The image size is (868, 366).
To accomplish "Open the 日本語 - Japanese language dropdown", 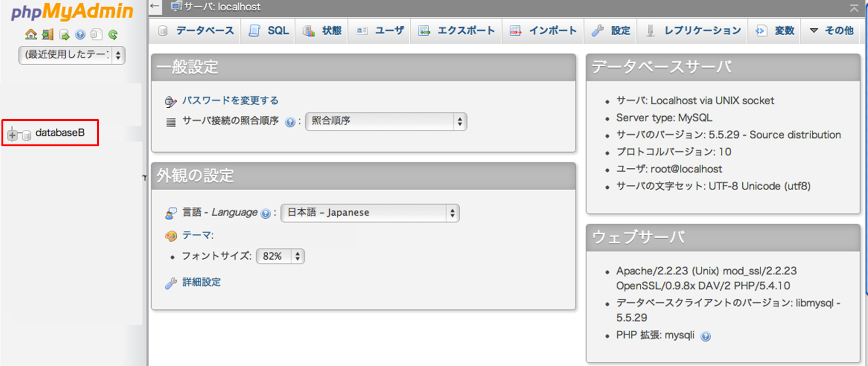I will [x=370, y=213].
